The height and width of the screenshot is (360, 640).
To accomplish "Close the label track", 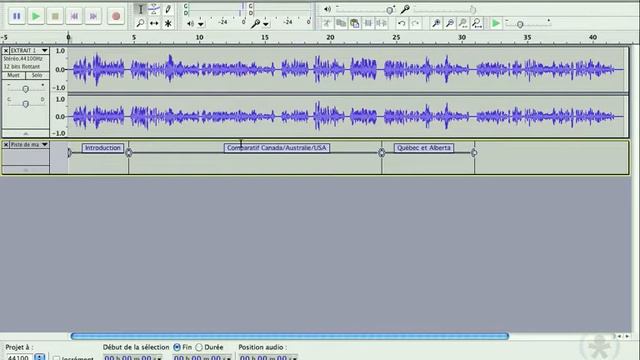I will tap(6, 144).
